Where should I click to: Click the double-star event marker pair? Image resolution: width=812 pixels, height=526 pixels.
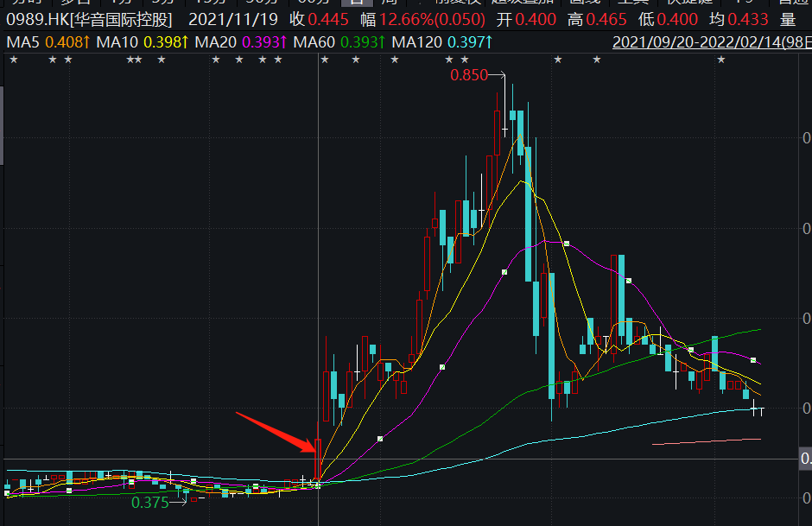click(134, 60)
